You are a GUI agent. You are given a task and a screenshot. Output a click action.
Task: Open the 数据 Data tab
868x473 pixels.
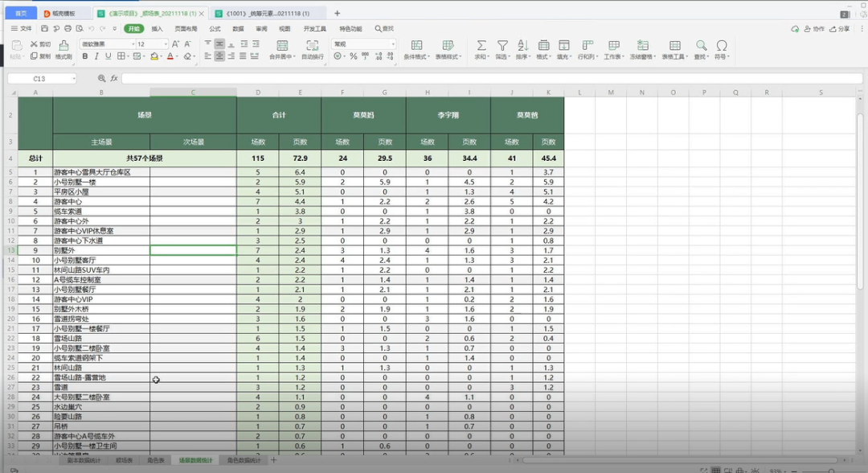pos(238,29)
